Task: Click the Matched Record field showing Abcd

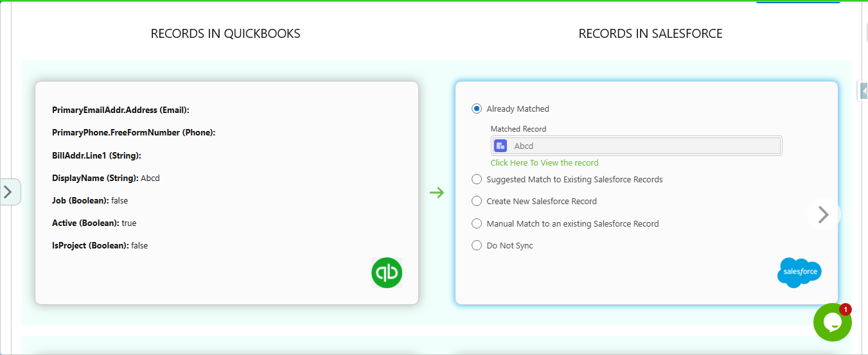Action: point(636,146)
